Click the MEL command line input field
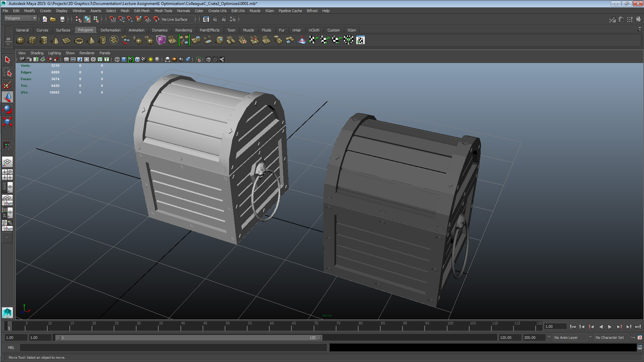644x362 pixels. (x=173, y=348)
